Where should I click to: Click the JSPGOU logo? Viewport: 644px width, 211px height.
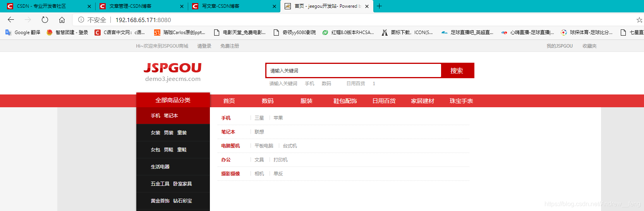pyautogui.click(x=173, y=72)
